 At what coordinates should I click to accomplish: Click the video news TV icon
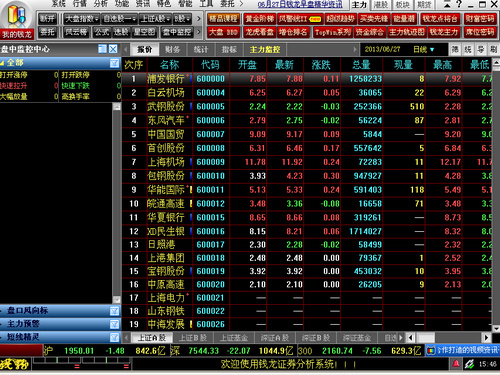[431, 351]
